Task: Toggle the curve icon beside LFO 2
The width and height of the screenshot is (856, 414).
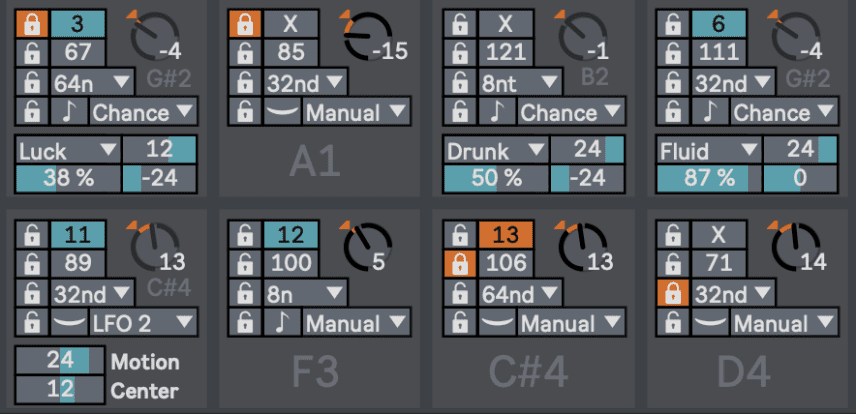Action: (x=69, y=323)
